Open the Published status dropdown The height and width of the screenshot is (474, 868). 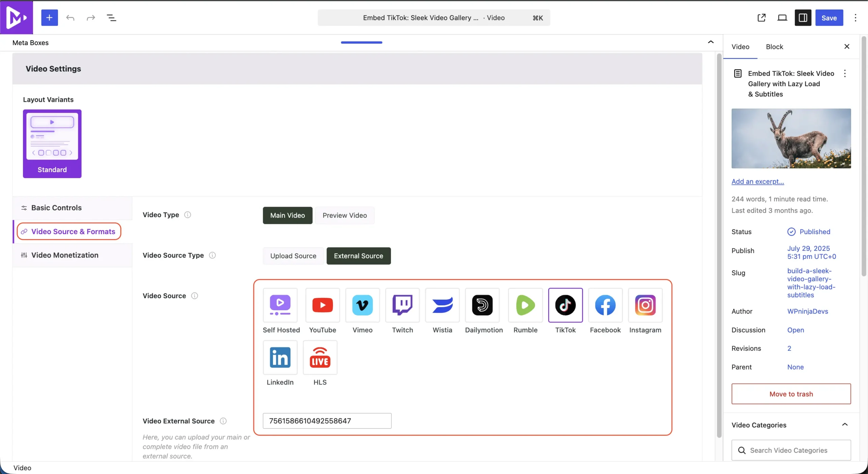(809, 232)
